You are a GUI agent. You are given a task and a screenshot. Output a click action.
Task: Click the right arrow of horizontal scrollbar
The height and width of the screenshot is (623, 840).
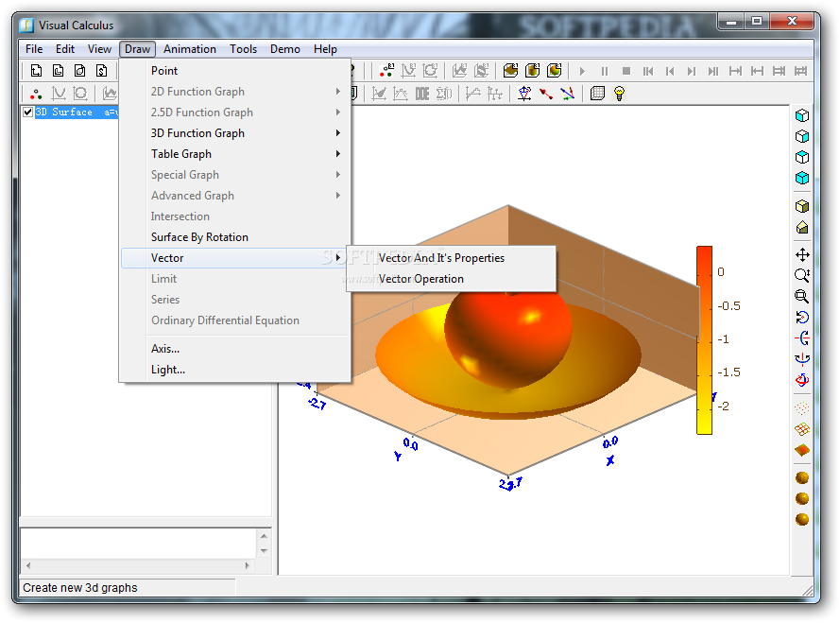[247, 565]
